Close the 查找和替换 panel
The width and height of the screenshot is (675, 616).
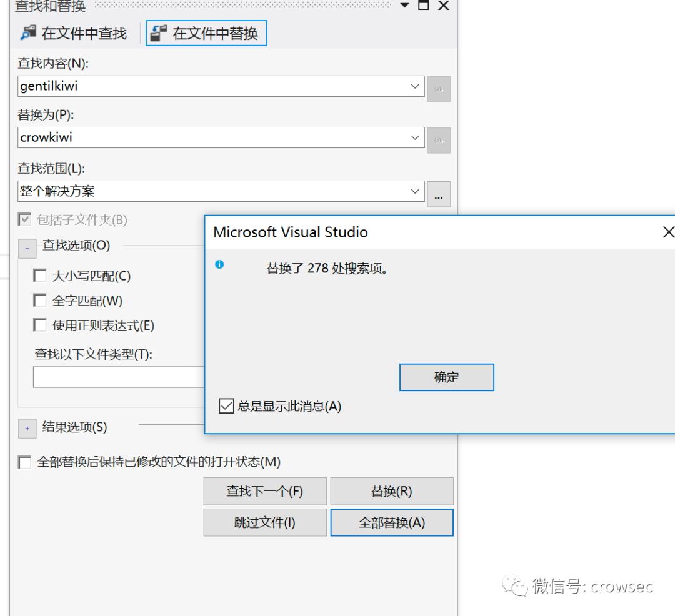(x=443, y=5)
